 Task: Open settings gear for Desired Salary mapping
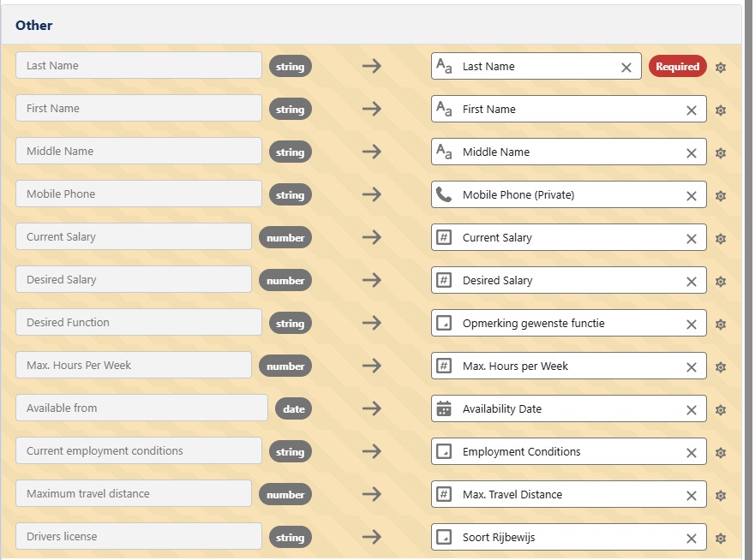pos(721,280)
